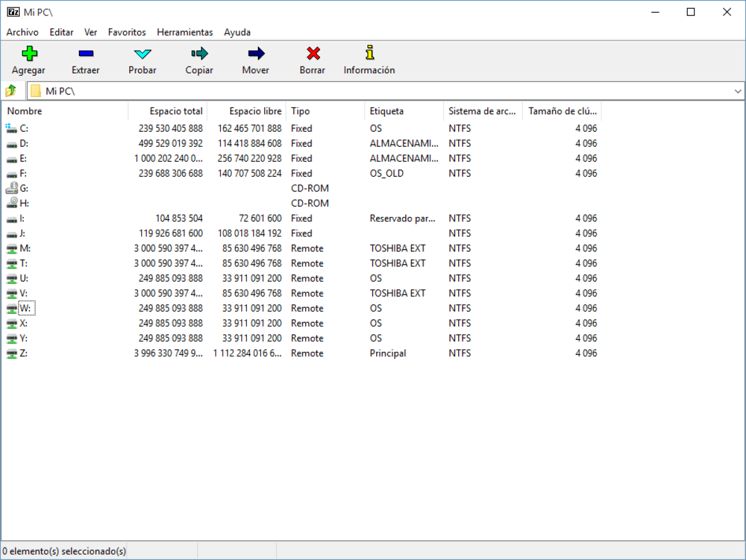Open the Archivo menu
The height and width of the screenshot is (560, 746).
pyautogui.click(x=22, y=32)
